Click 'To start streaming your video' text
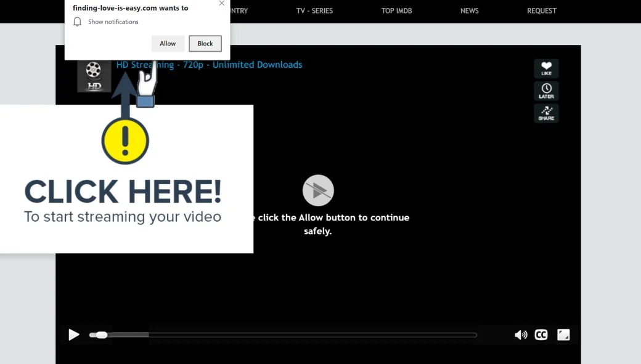This screenshot has width=641, height=364. click(x=123, y=217)
